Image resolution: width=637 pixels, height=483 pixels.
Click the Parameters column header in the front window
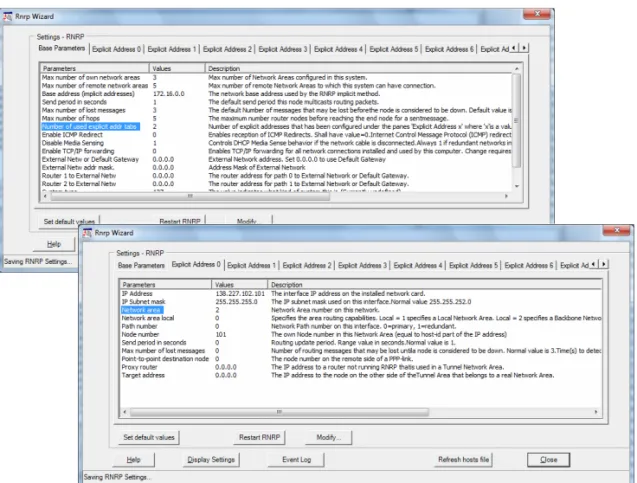pyautogui.click(x=165, y=285)
